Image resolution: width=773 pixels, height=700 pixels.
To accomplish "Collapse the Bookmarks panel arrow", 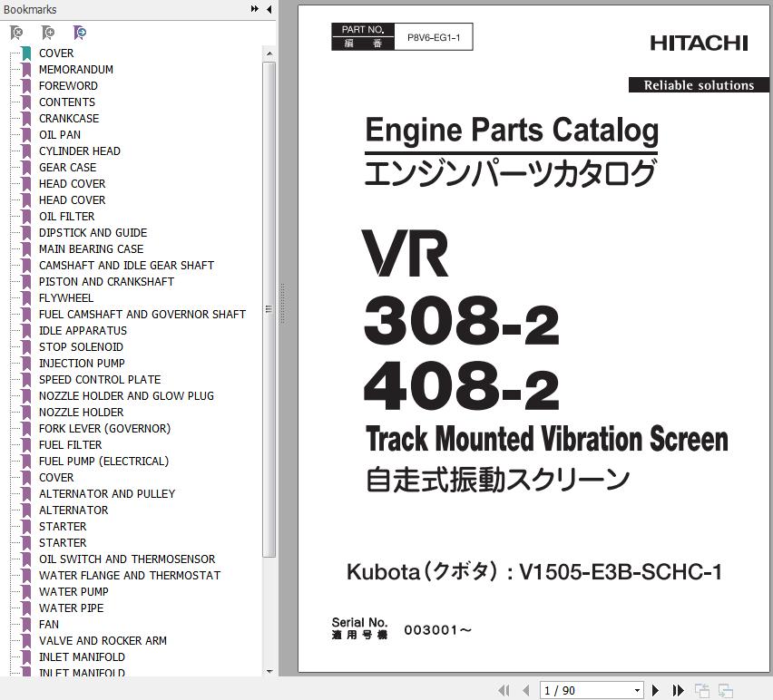I will (x=269, y=9).
